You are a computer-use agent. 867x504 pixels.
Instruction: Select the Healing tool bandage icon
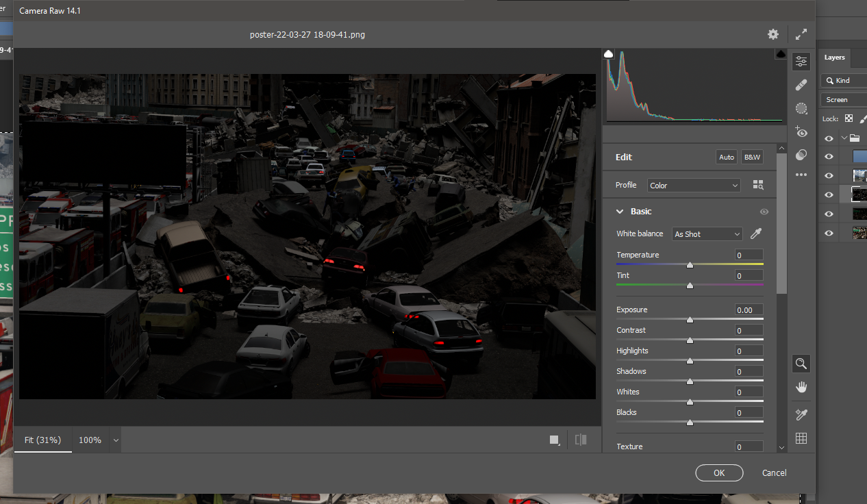[x=801, y=85]
